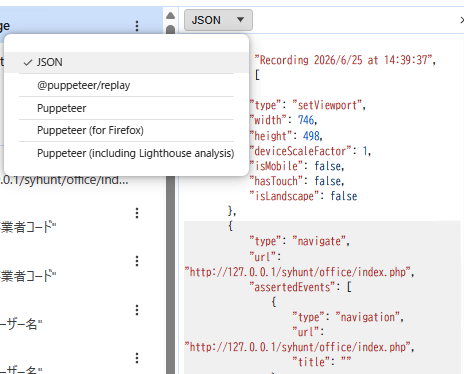Click the "isLandscape": false line
This screenshot has height=374, width=464.
pos(303,196)
